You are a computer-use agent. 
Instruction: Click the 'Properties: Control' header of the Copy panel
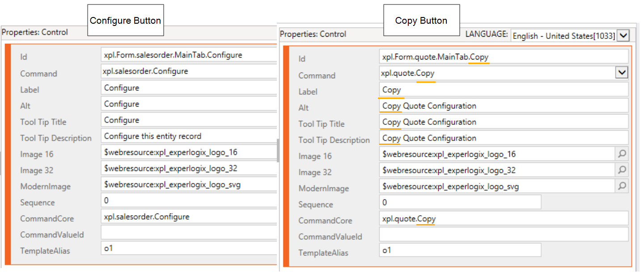(313, 34)
